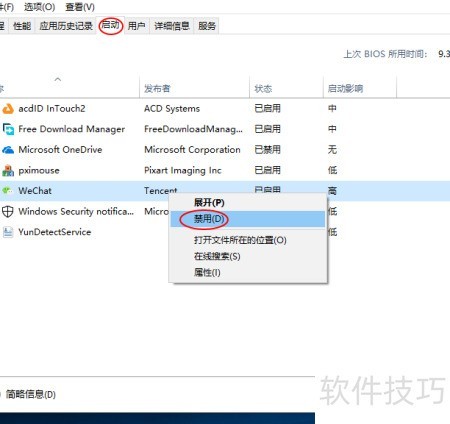Toggle sort arrow above name column
450x424 pixels.
pyautogui.click(x=58, y=79)
